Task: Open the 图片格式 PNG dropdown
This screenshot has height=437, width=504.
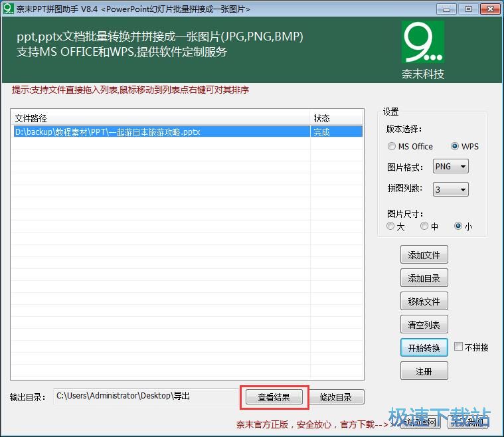Action: click(x=451, y=167)
